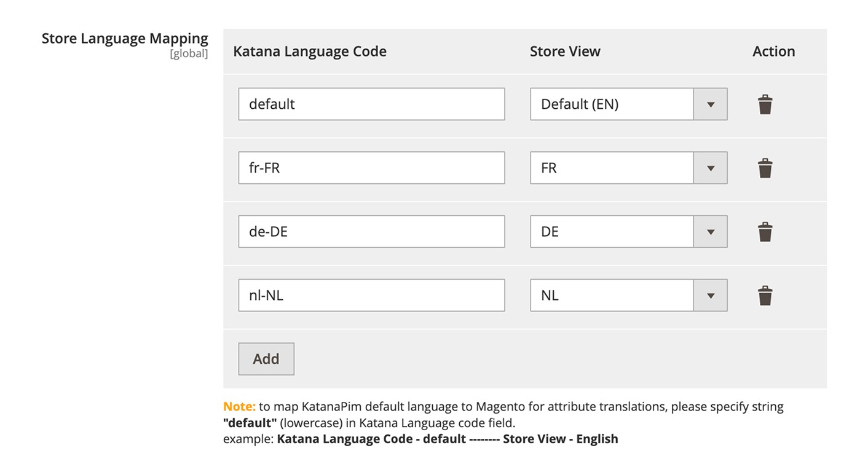Screen dimensions: 868x472
Task: Remove the de-DE mapping row
Action: (x=765, y=232)
